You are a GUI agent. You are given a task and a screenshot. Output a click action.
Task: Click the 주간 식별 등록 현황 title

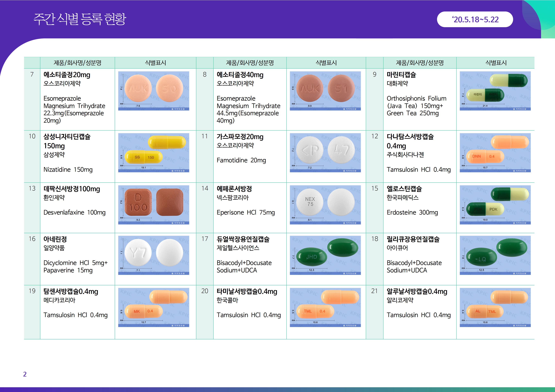click(x=80, y=19)
